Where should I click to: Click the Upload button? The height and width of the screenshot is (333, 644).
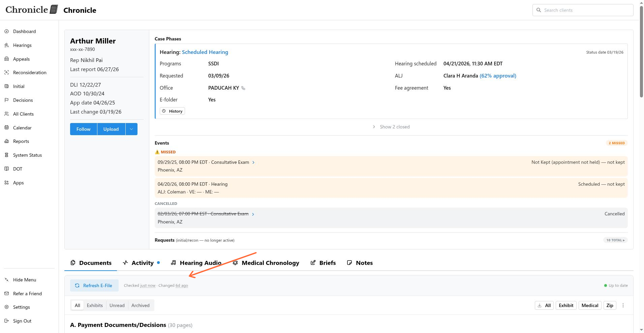tap(111, 129)
